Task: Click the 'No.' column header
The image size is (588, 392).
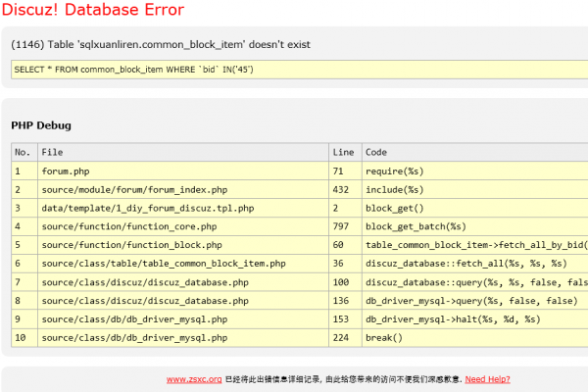Action: [x=24, y=152]
